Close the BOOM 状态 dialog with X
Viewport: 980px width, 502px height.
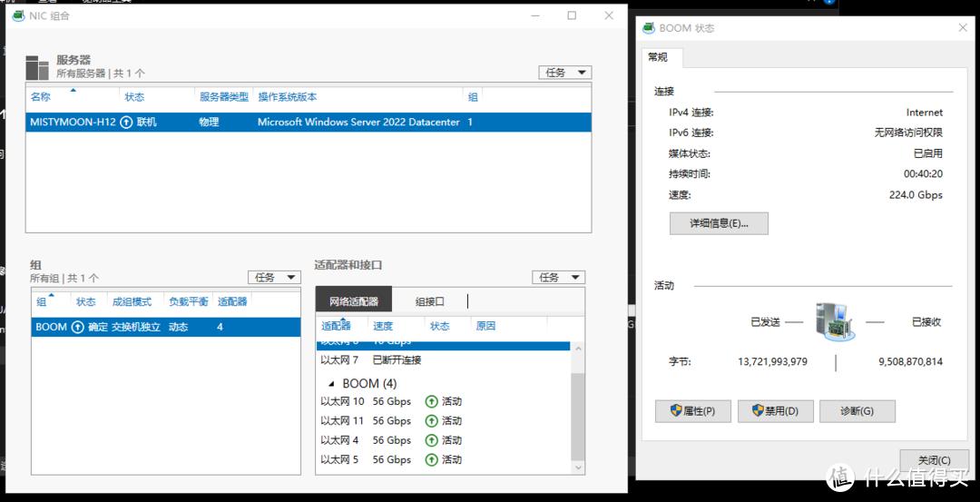click(963, 28)
